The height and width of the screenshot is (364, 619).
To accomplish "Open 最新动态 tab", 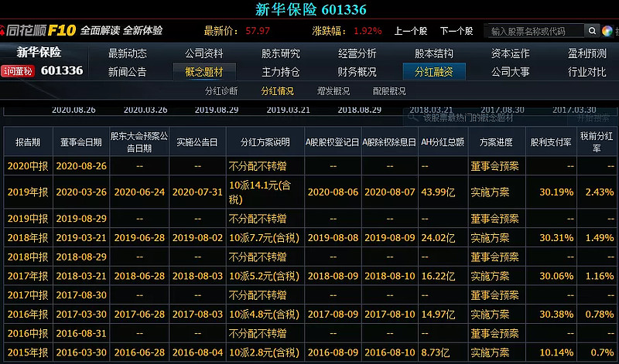I will coord(128,53).
